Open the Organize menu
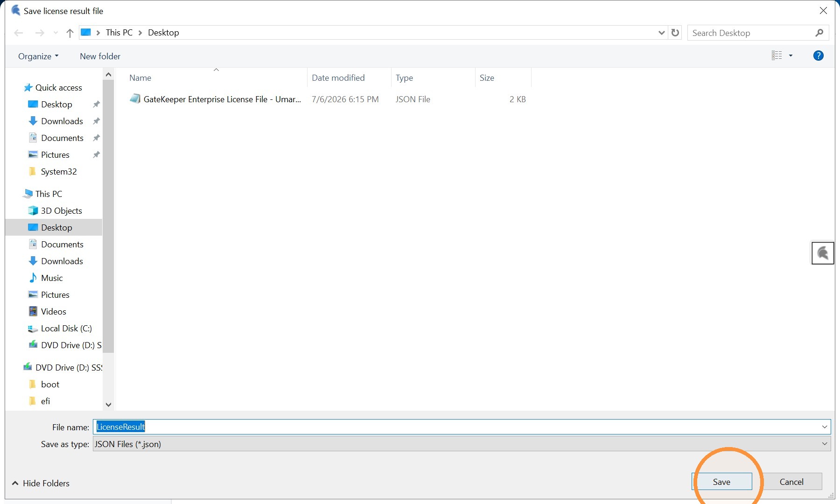This screenshot has width=840, height=504. pos(38,56)
